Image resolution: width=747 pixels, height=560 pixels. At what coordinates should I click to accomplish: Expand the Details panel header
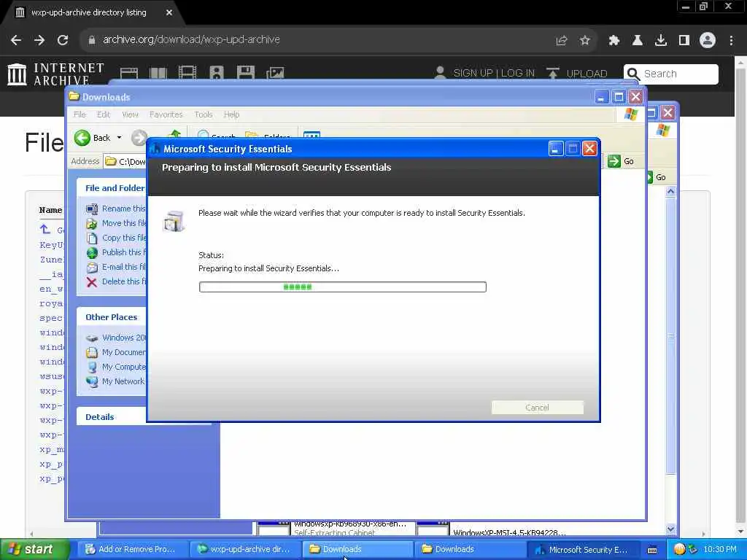(x=112, y=417)
